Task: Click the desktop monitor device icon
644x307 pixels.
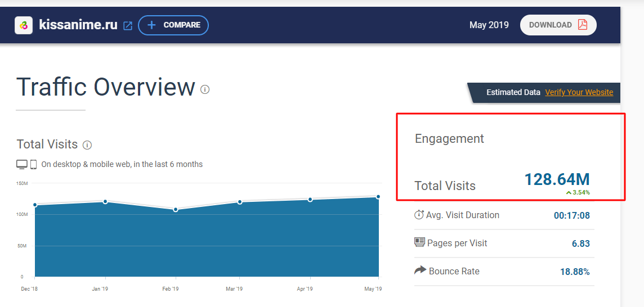Action: [x=22, y=165]
